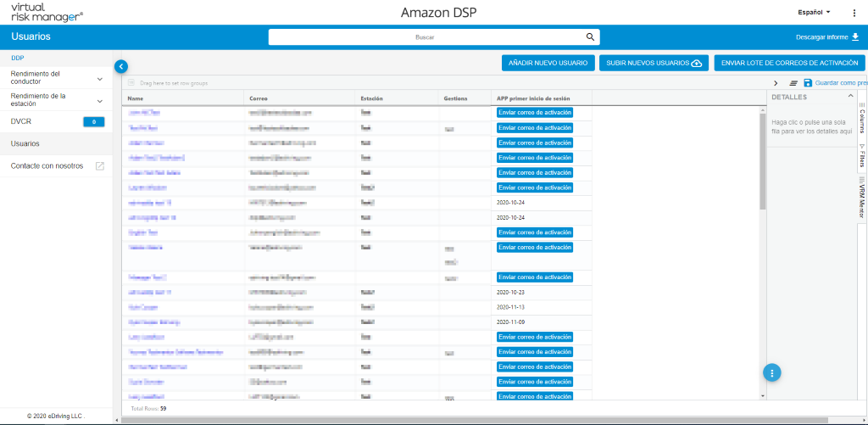Click the right-pointing chevron above the grid
The image size is (868, 425).
pyautogui.click(x=776, y=83)
